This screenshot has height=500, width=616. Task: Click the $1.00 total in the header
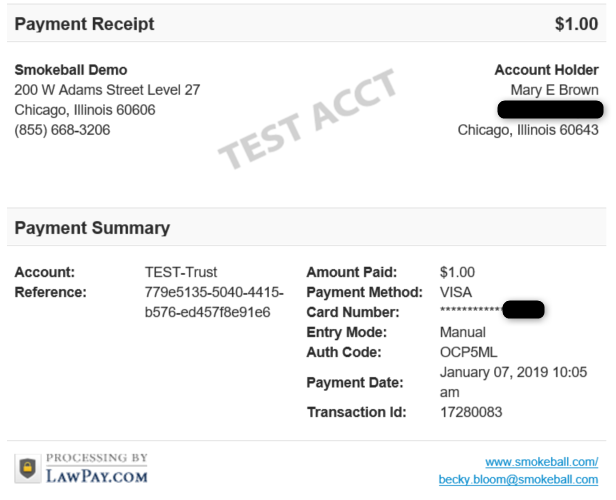tap(576, 24)
